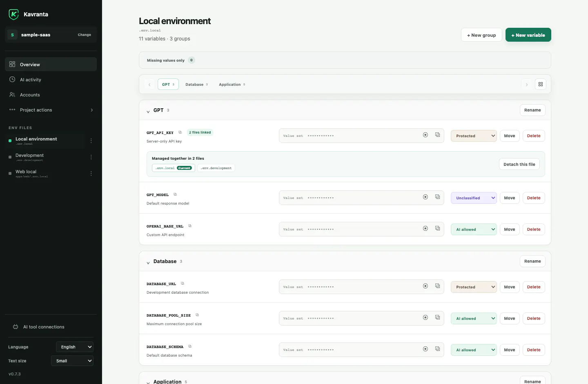Reveal the DATABASE_POOL_SIZE value
This screenshot has height=384, width=588.
pyautogui.click(x=425, y=317)
